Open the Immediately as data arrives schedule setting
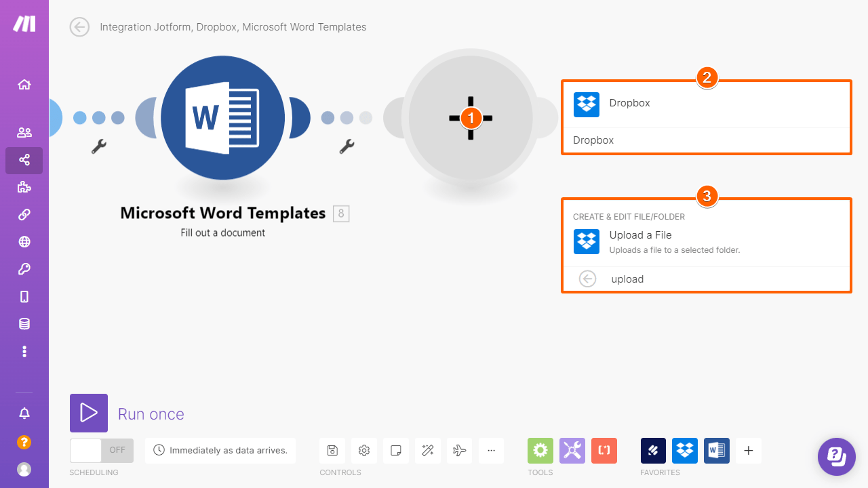 (x=220, y=450)
